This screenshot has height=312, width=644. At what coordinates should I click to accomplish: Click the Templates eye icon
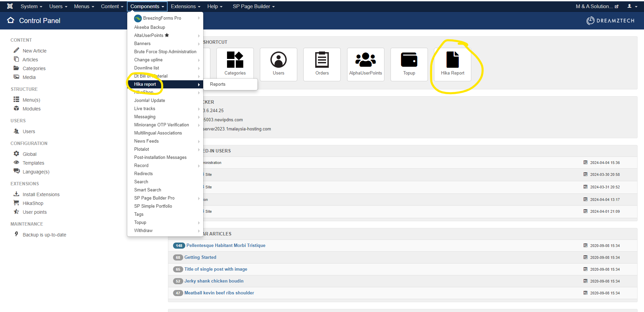pyautogui.click(x=16, y=163)
